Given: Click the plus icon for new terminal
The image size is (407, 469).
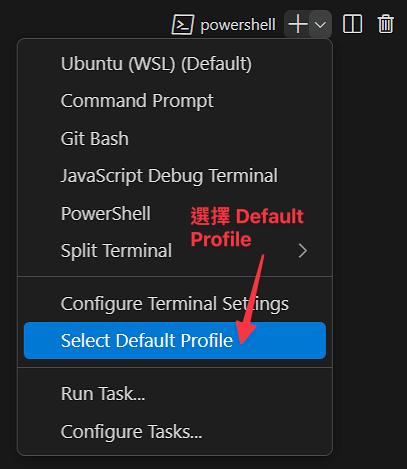Looking at the screenshot, I should coord(297,24).
